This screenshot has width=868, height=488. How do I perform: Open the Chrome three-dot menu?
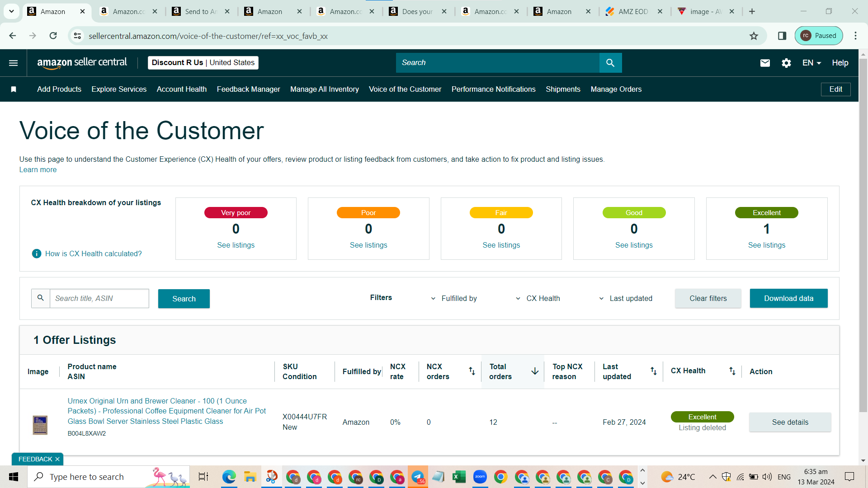pyautogui.click(x=855, y=36)
